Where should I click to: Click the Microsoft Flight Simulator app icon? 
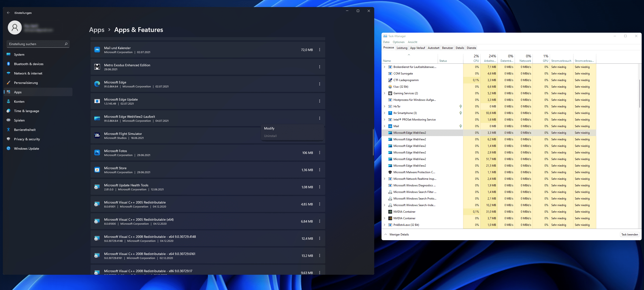click(x=97, y=135)
